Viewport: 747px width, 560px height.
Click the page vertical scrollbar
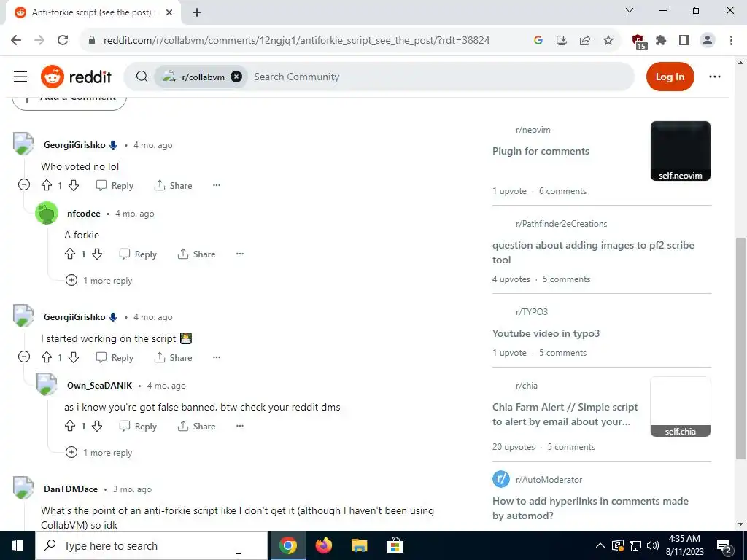pyautogui.click(x=741, y=348)
